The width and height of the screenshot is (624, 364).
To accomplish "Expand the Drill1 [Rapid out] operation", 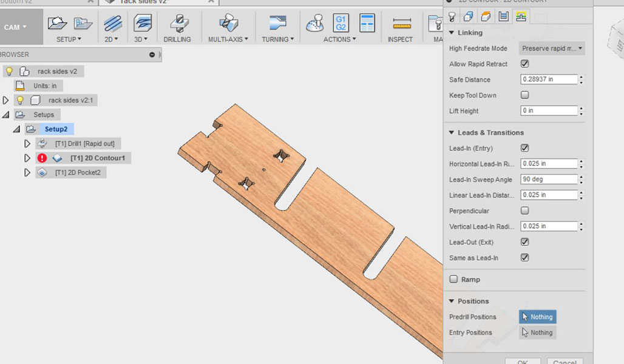I will pyautogui.click(x=27, y=144).
